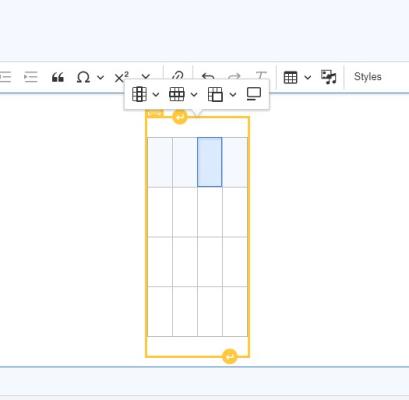The image size is (409, 400).
Task: Insert paragraph before table via top handle
Action: [x=180, y=117]
